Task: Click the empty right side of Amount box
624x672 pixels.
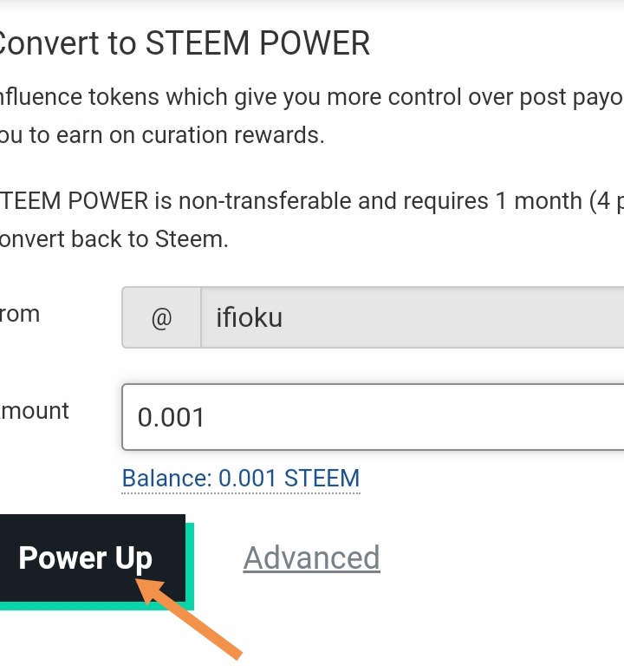Action: coord(520,417)
